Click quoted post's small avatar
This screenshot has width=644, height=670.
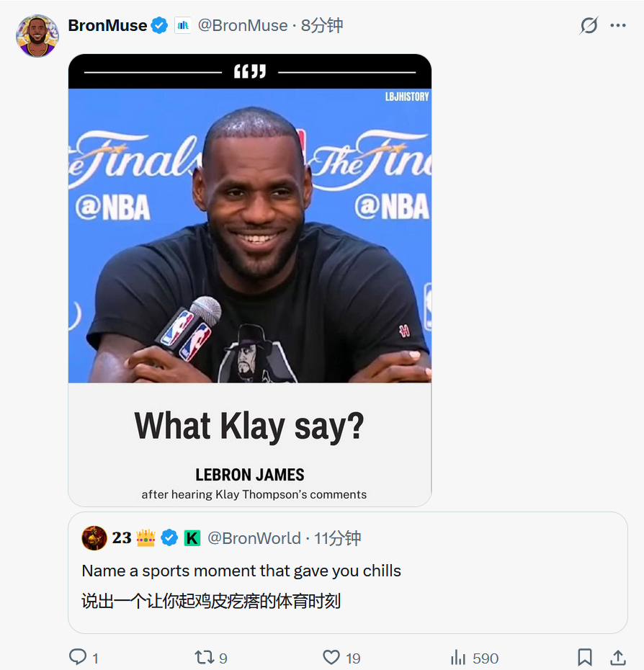click(94, 538)
